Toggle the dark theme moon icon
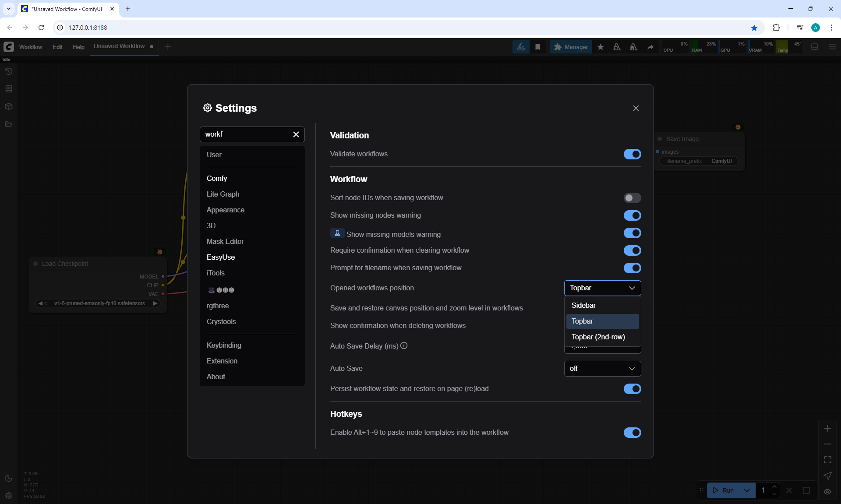 click(8, 478)
